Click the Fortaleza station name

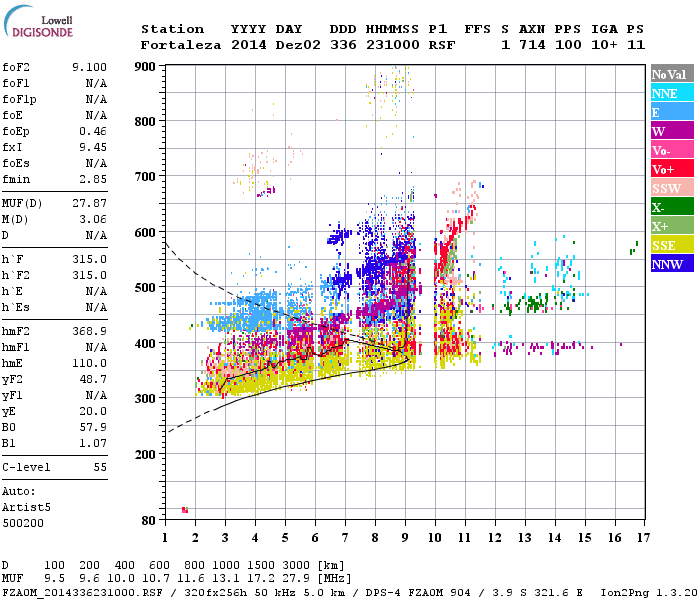[181, 45]
